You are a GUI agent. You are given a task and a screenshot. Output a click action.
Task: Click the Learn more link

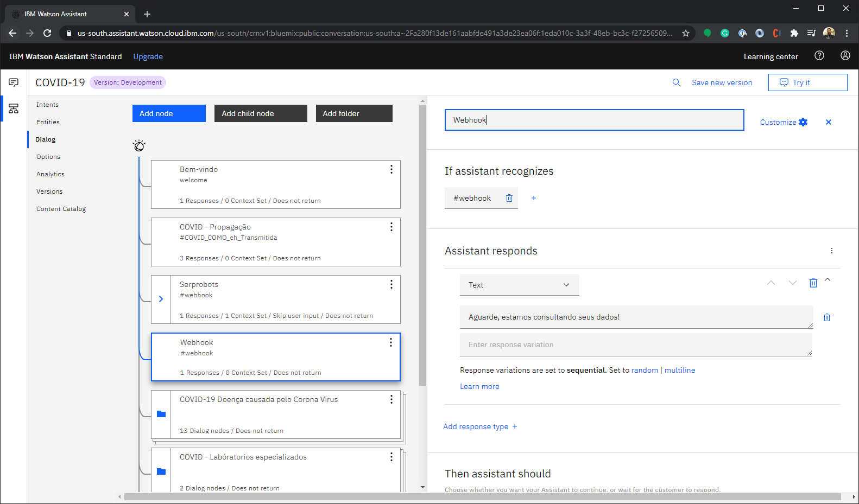pos(479,386)
